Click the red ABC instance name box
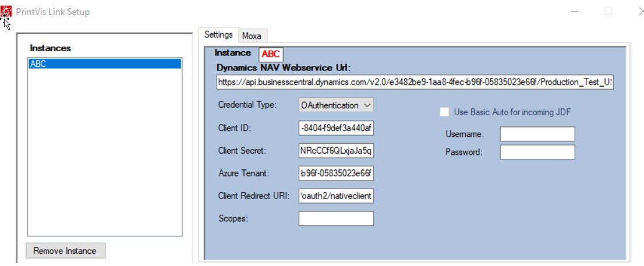644x266 pixels. coord(271,54)
